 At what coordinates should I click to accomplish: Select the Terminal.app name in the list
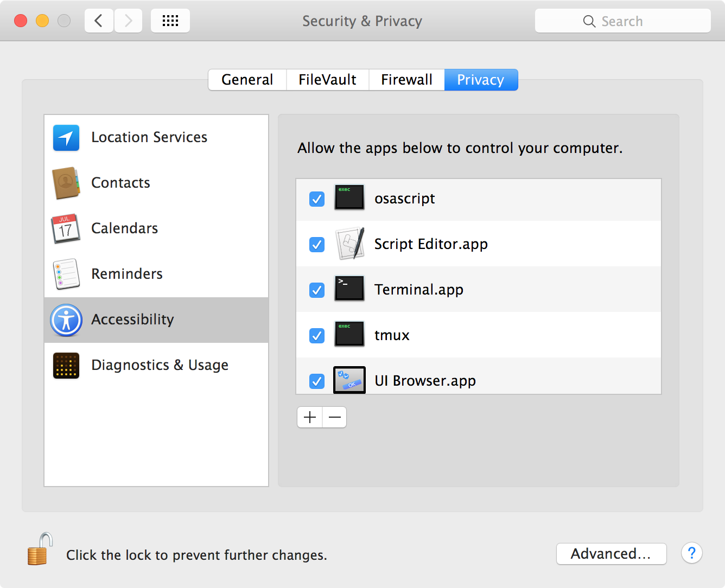click(x=419, y=290)
